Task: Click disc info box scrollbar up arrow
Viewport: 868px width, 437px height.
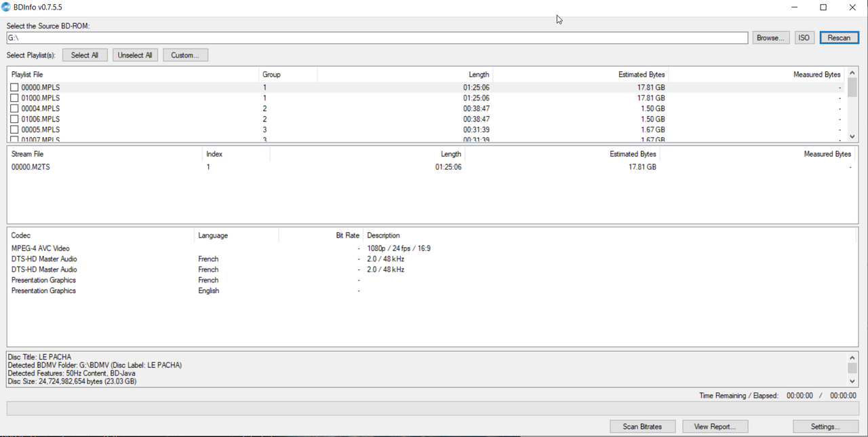Action: point(852,358)
